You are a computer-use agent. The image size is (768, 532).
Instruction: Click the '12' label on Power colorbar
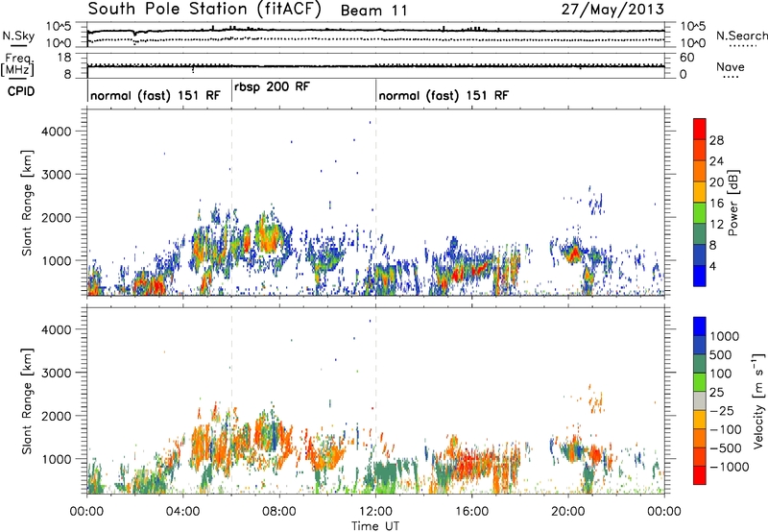click(x=716, y=225)
